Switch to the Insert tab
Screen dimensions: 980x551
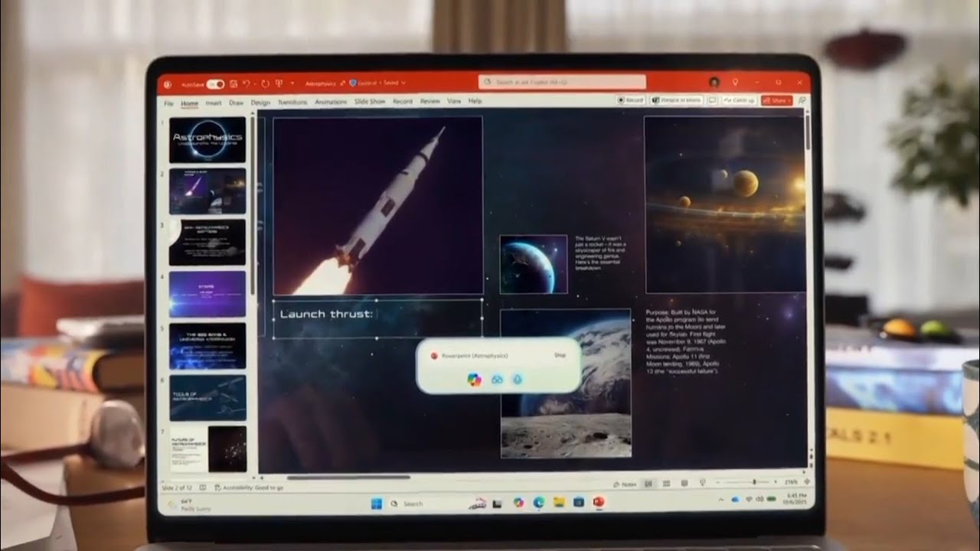point(214,102)
